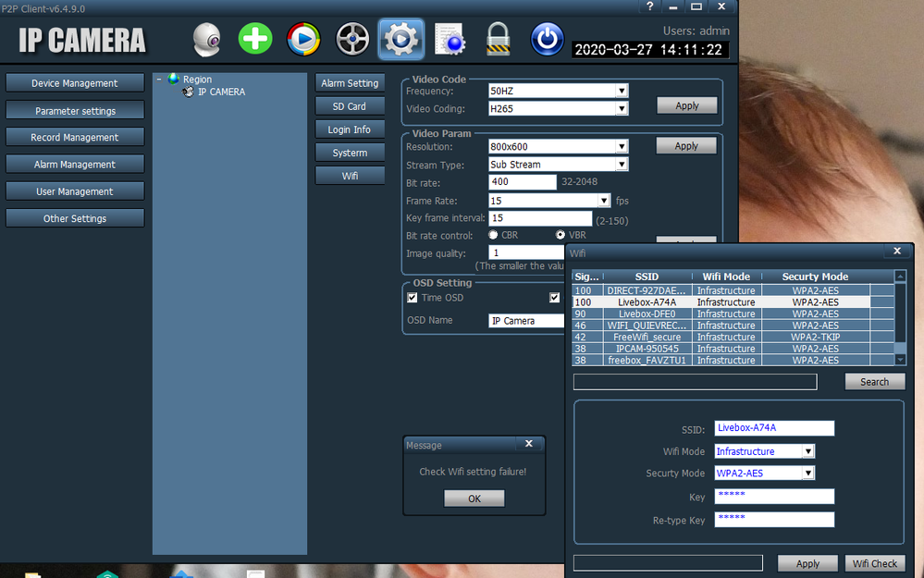
Task: Expand the Resolution 800x600 dropdown
Action: [x=622, y=146]
